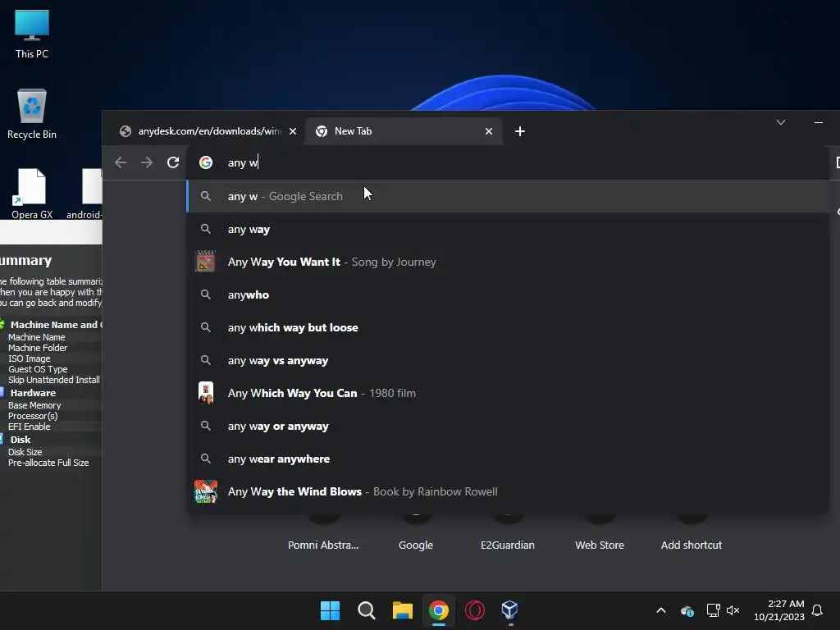Open the clock showing 2:27 AM
840x630 pixels.
pyautogui.click(x=778, y=610)
